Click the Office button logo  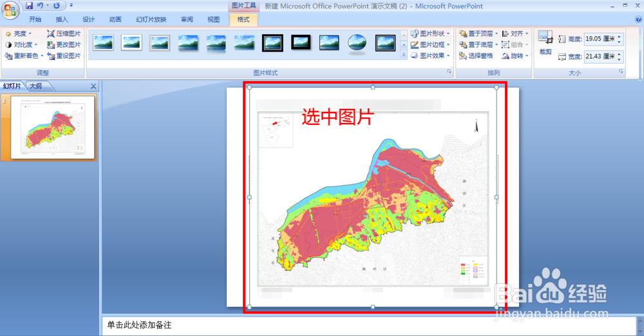point(10,10)
